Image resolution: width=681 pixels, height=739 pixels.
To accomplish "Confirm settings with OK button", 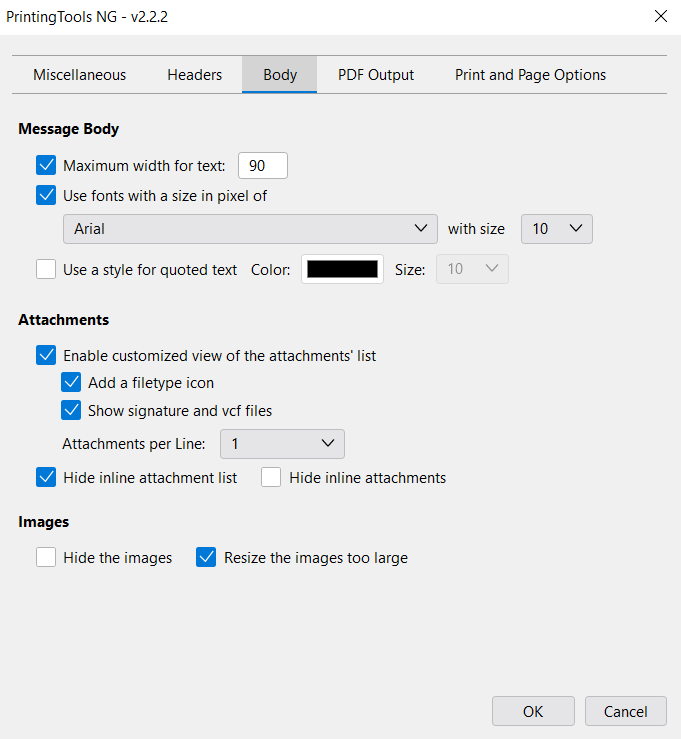I will tap(533, 711).
